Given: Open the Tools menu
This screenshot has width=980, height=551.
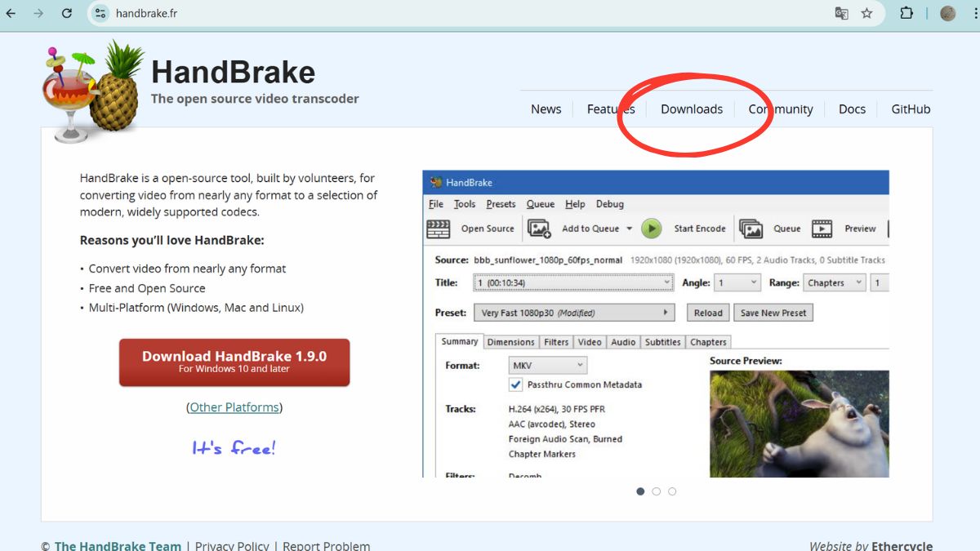Looking at the screenshot, I should click(x=465, y=204).
